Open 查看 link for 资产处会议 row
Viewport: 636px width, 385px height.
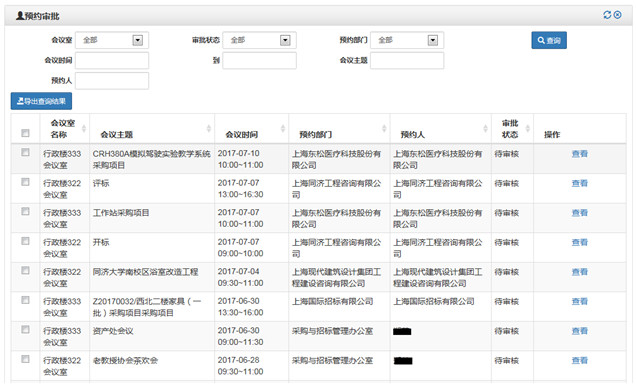pos(580,331)
